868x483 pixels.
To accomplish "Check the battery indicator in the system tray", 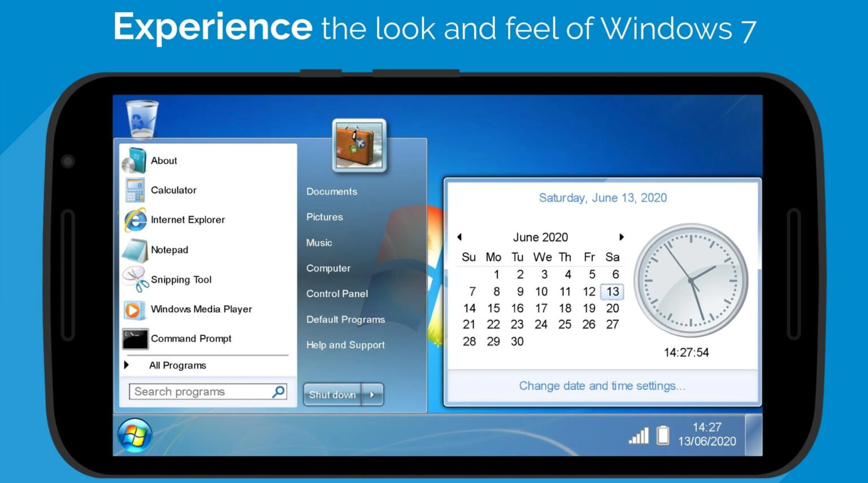I will tap(662, 435).
